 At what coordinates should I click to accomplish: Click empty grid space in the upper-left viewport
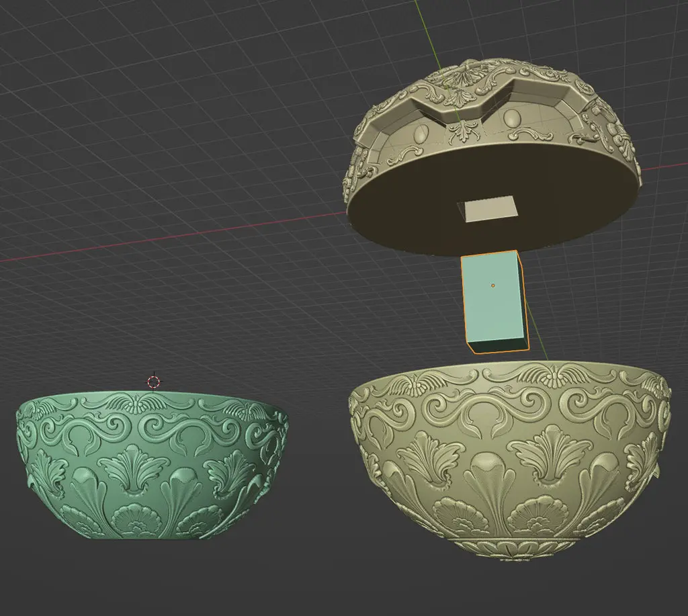(x=132, y=109)
